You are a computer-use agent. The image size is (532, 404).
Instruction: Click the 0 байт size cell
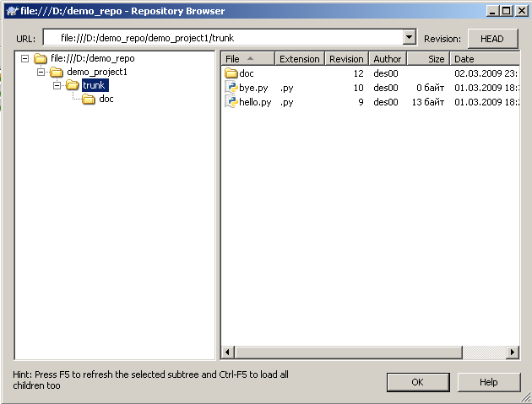pyautogui.click(x=430, y=88)
